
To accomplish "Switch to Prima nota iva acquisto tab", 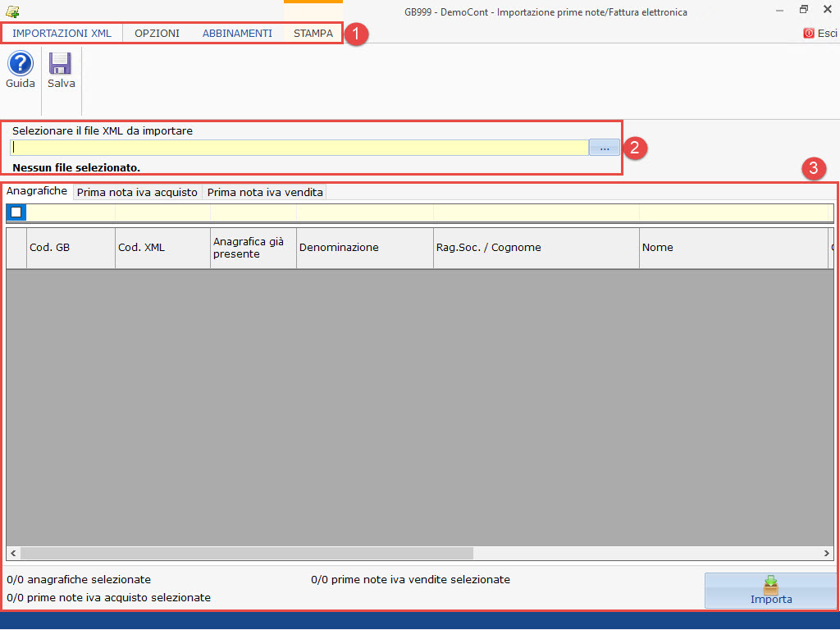I will coord(137,192).
